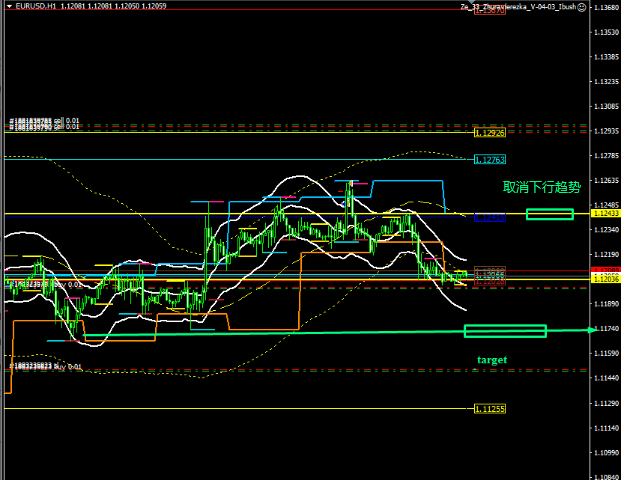Select the green rectangle above the target label

[505, 331]
